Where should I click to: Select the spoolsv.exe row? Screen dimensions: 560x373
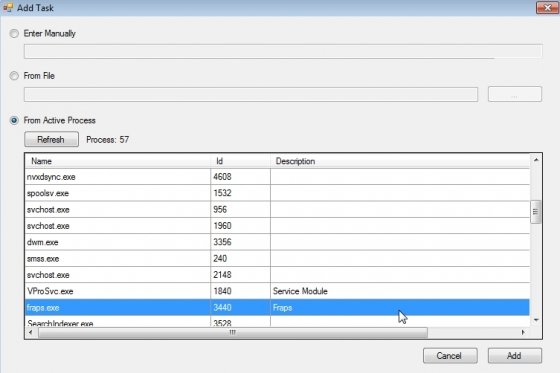click(x=277, y=193)
